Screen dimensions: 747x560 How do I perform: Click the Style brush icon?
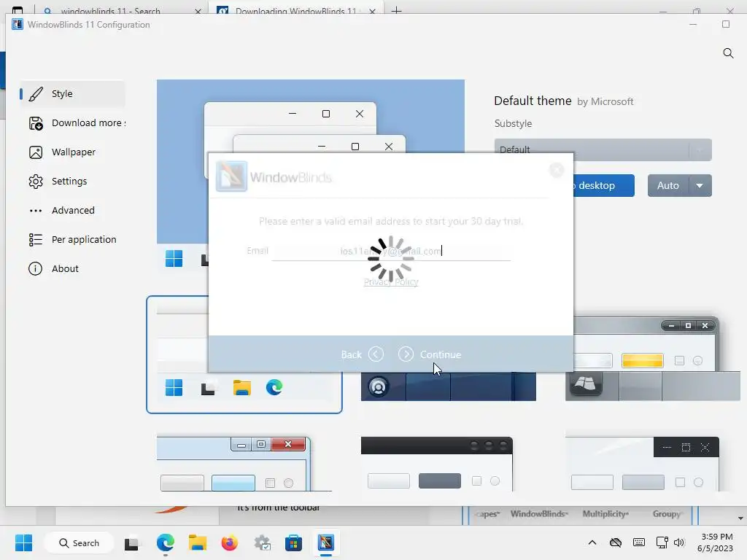[x=36, y=94]
